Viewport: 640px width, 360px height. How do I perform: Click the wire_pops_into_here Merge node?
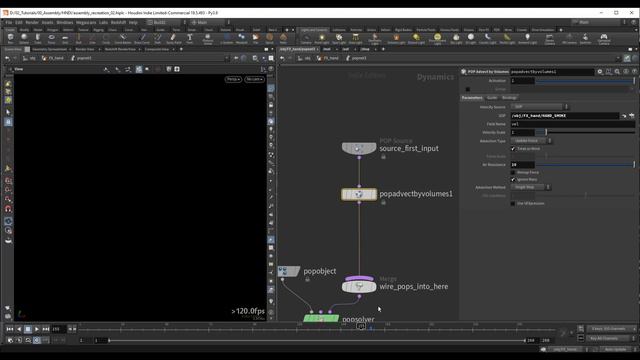359,287
